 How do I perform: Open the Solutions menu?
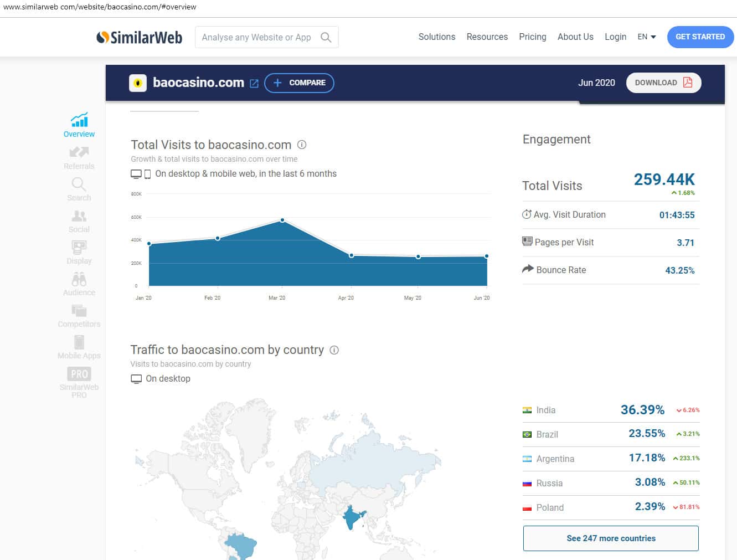(x=436, y=37)
